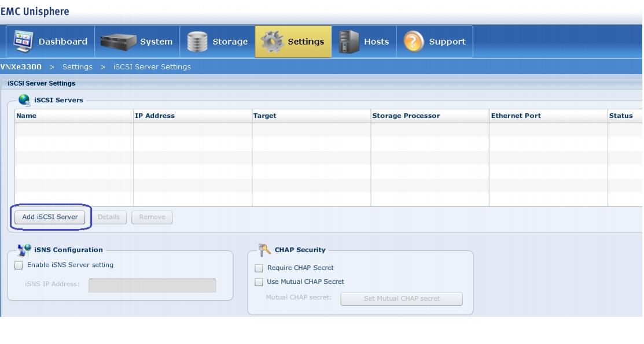Click the iSCSI Server Settings panel heading
This screenshot has height=344, width=644.
click(42, 83)
